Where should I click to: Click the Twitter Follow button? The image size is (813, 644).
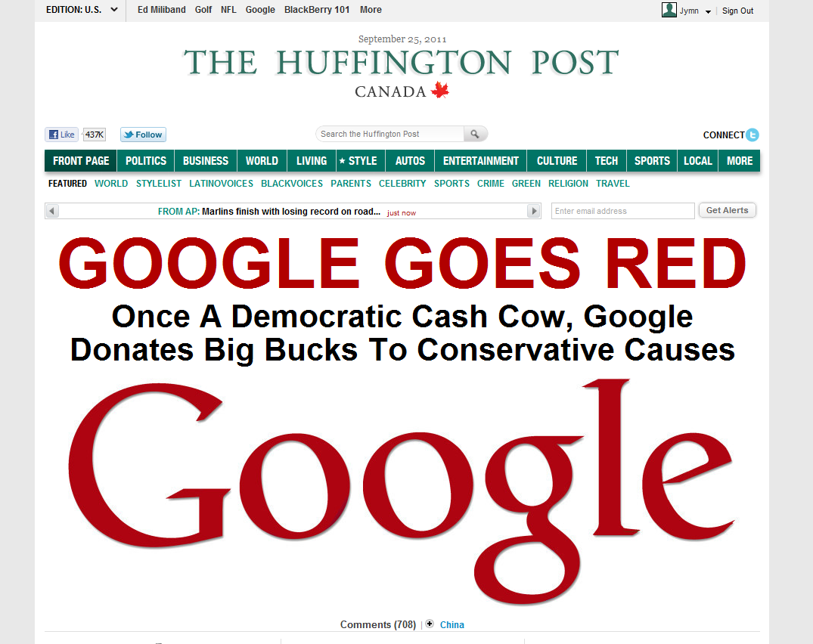pos(143,135)
